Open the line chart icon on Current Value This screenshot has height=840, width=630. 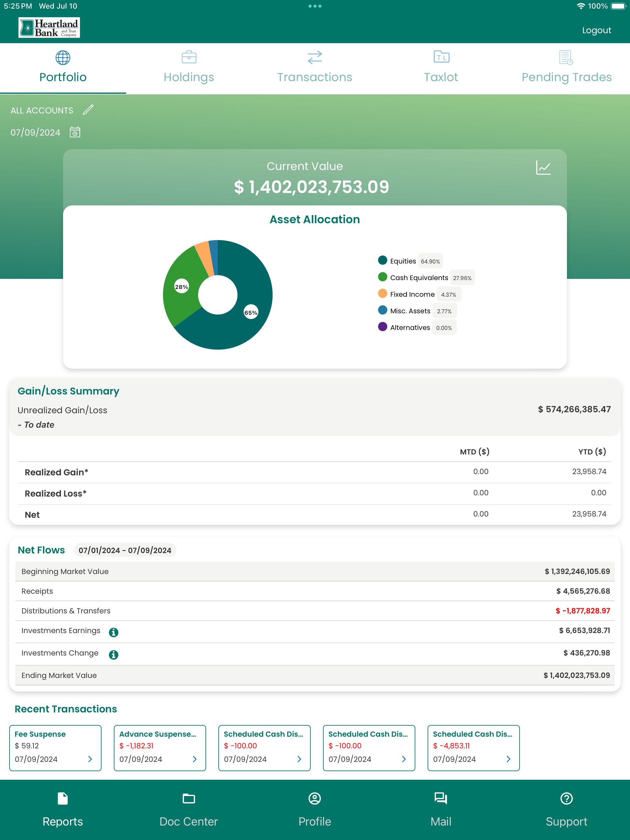coord(543,168)
